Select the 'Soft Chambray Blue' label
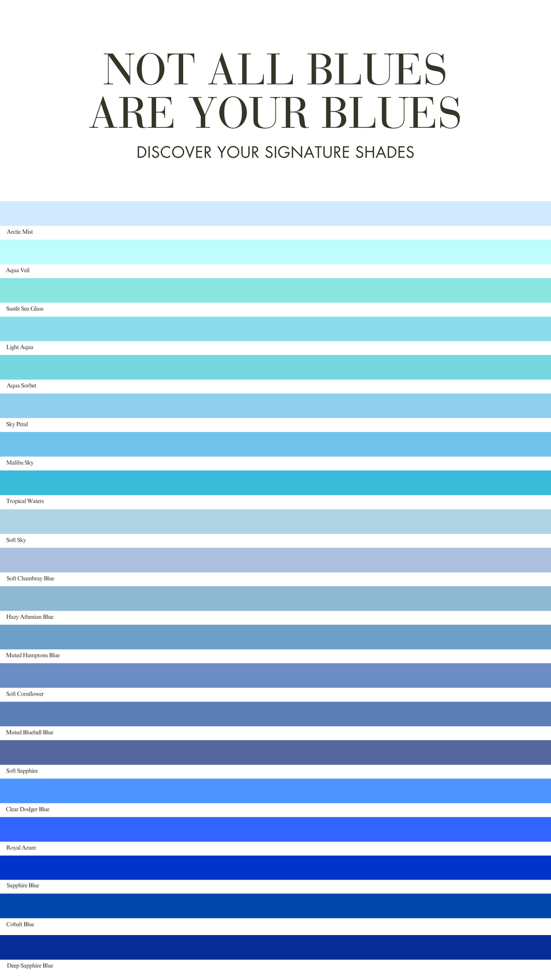551x980 pixels. click(x=30, y=578)
